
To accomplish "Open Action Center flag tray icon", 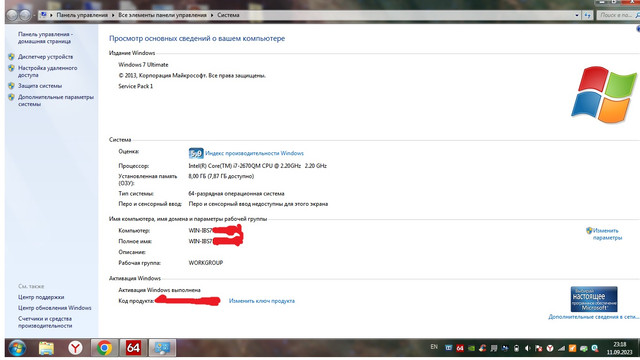I will [539, 348].
